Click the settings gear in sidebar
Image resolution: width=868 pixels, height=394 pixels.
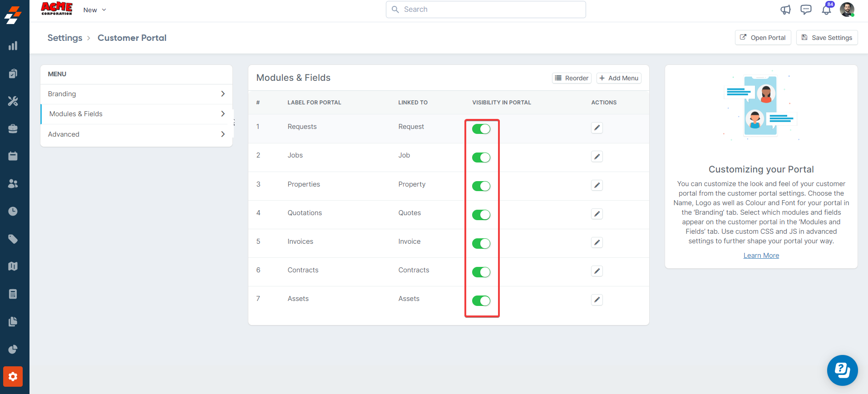pyautogui.click(x=13, y=376)
